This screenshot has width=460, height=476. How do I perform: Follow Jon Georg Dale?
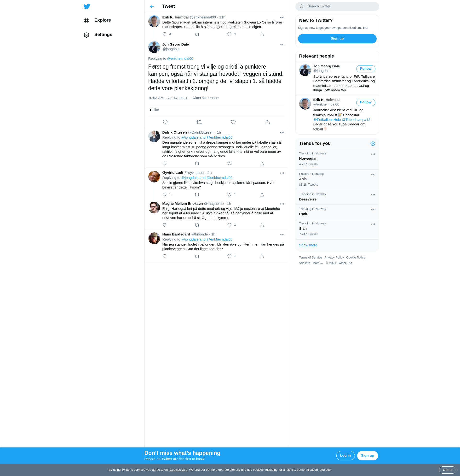click(365, 69)
